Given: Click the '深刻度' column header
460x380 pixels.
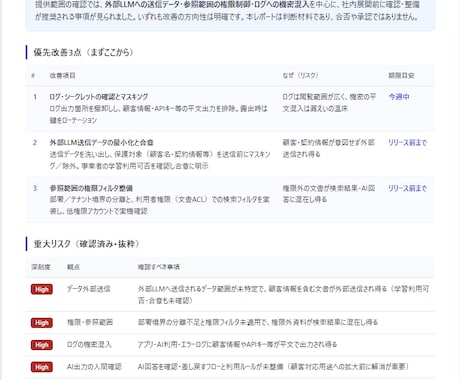Looking at the screenshot, I should [x=41, y=267].
